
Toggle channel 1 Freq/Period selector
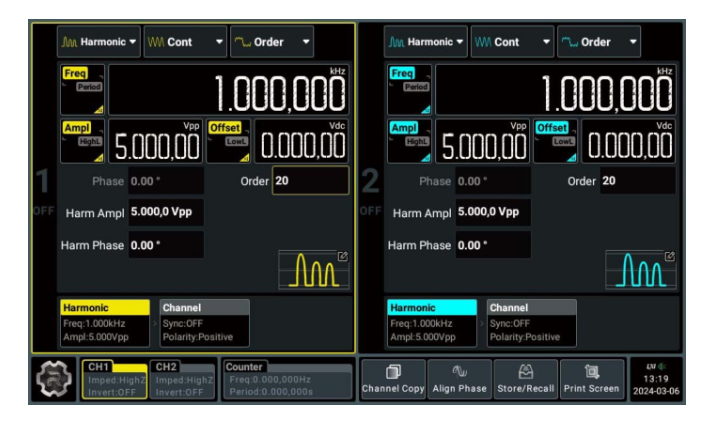coord(82,90)
